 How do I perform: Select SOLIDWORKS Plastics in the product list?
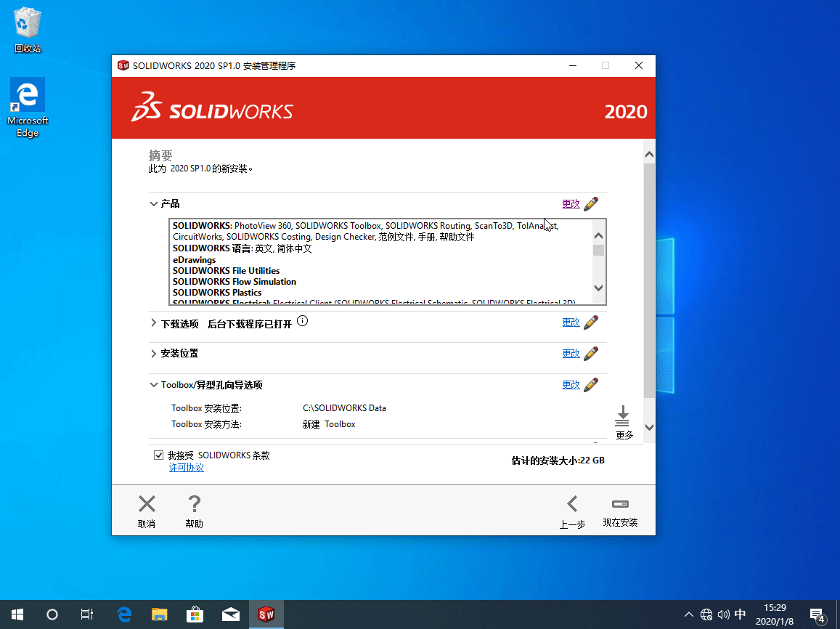[217, 293]
